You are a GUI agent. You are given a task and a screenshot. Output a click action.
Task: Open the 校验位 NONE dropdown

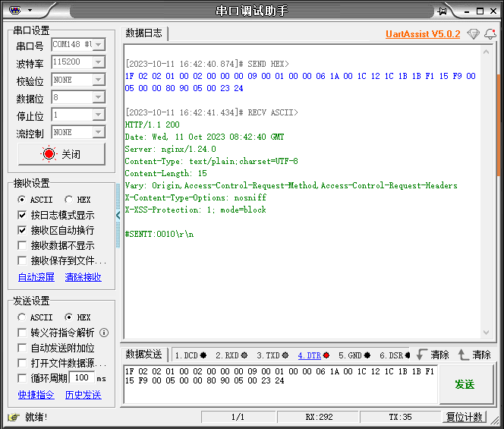(x=99, y=80)
